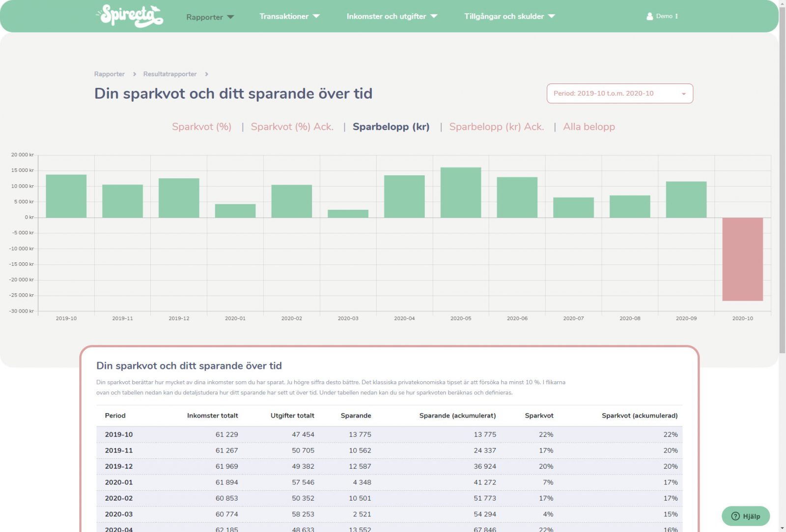Open the Hjälp help widget

click(x=745, y=516)
